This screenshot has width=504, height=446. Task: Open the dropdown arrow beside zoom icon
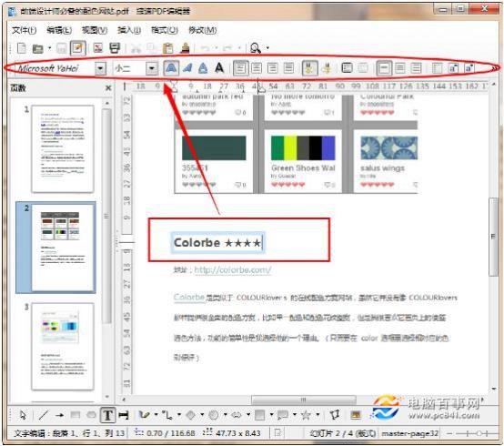(x=267, y=48)
